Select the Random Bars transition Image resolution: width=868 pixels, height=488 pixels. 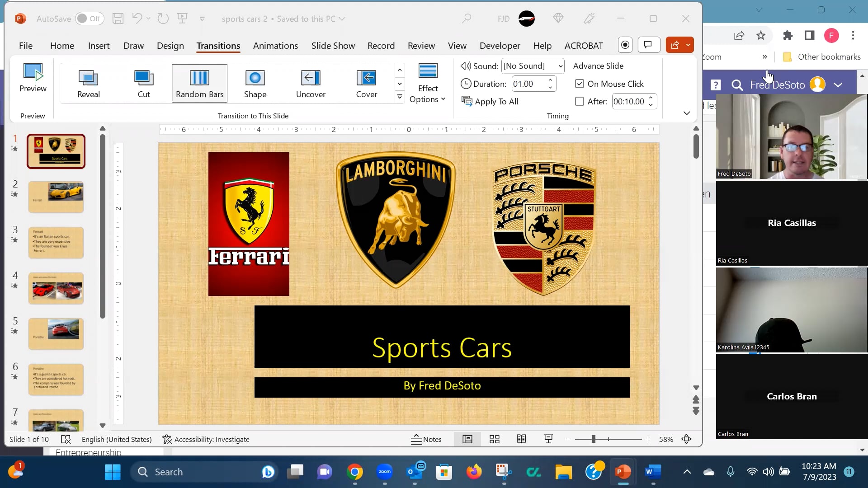pyautogui.click(x=199, y=84)
